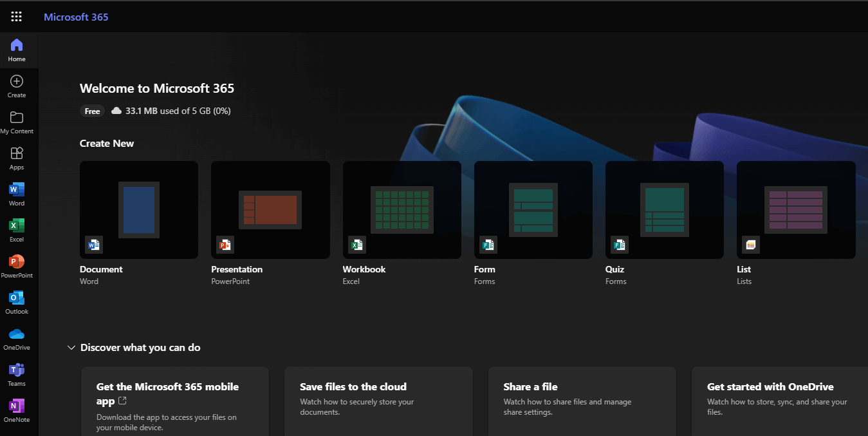
Task: Create a new Quiz in Forms
Action: [x=663, y=209]
